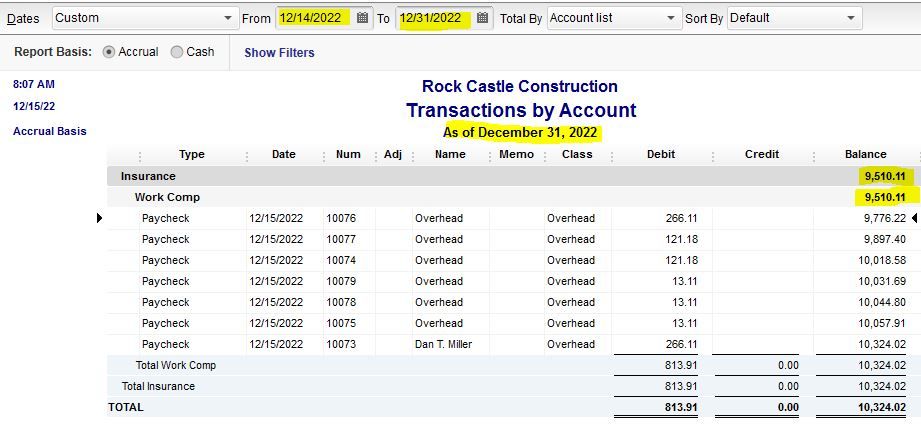The height and width of the screenshot is (429, 921).
Task: Expand the Dates range dropdown
Action: tap(228, 18)
